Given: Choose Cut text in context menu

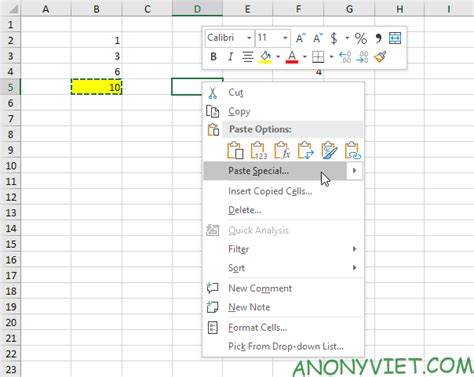Looking at the screenshot, I should [236, 93].
